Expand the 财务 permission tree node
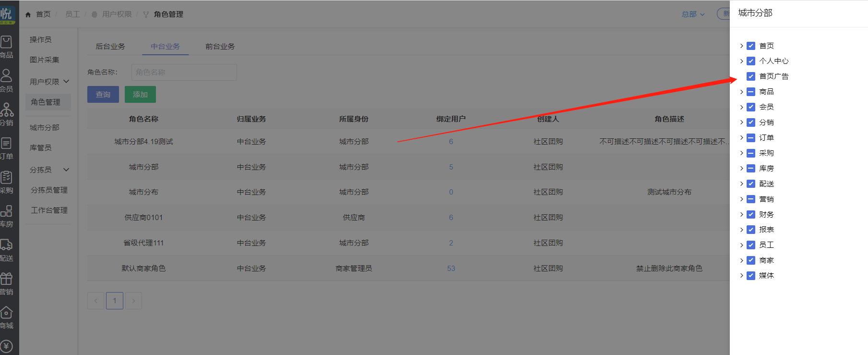 741,215
